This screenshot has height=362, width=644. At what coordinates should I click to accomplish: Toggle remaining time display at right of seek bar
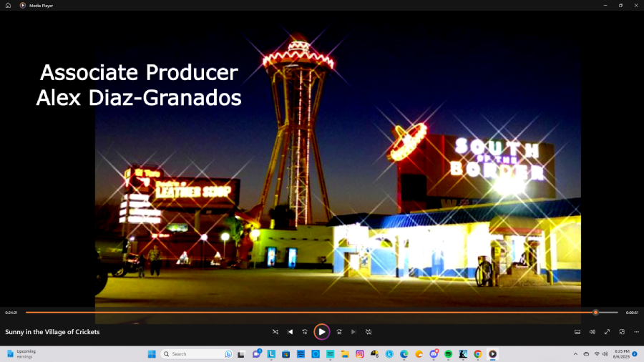(632, 313)
